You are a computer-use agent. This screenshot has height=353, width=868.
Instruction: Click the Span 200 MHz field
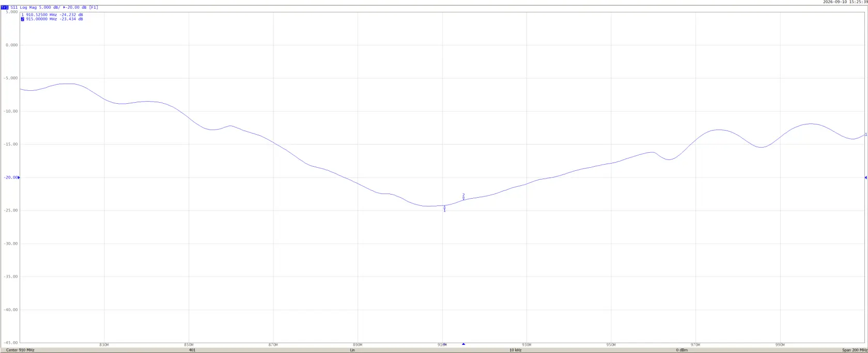[x=855, y=350]
